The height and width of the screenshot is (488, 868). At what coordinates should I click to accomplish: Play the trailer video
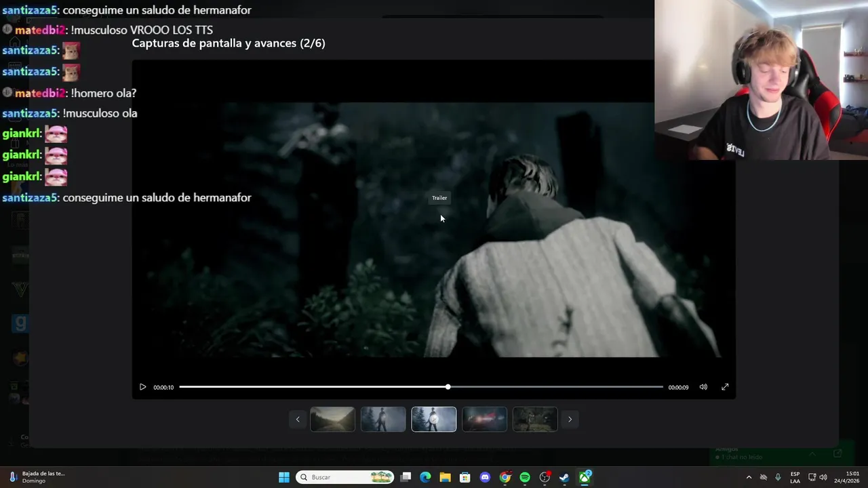point(142,387)
